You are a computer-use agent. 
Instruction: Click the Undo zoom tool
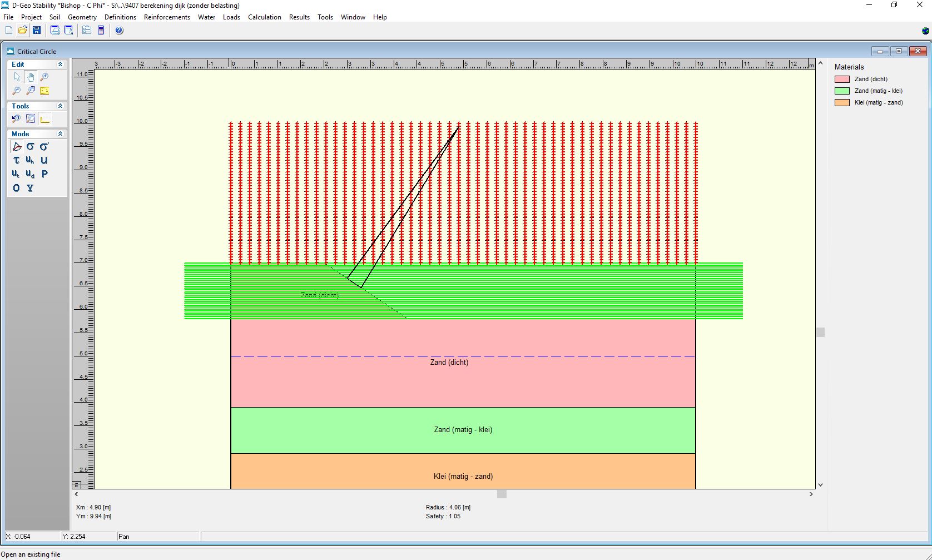pos(16,119)
